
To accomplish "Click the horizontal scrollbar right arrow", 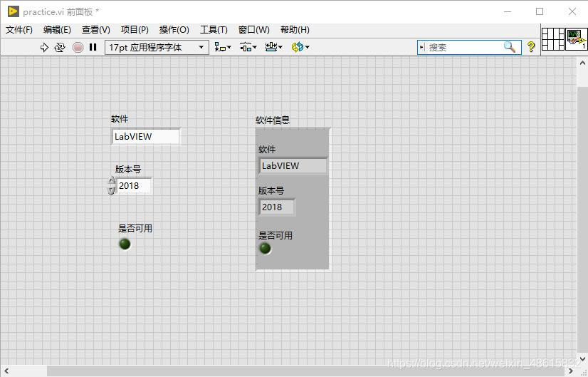I will 571,371.
